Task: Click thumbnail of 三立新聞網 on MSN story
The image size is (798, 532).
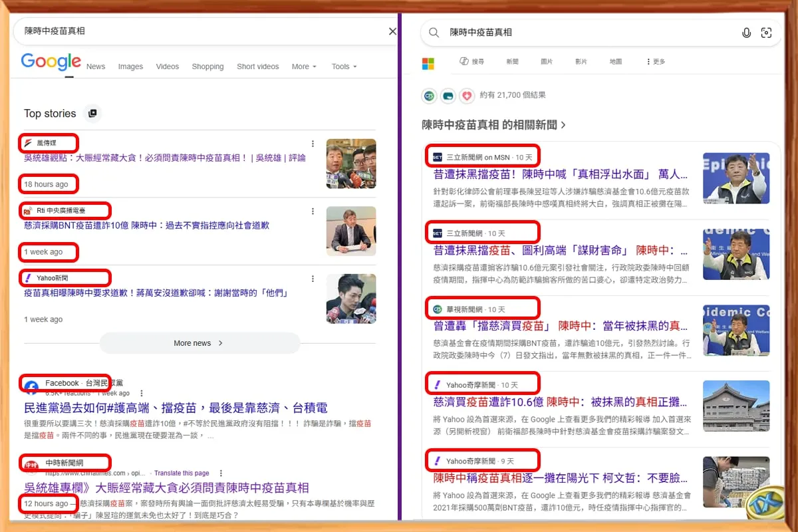Action: [x=736, y=178]
